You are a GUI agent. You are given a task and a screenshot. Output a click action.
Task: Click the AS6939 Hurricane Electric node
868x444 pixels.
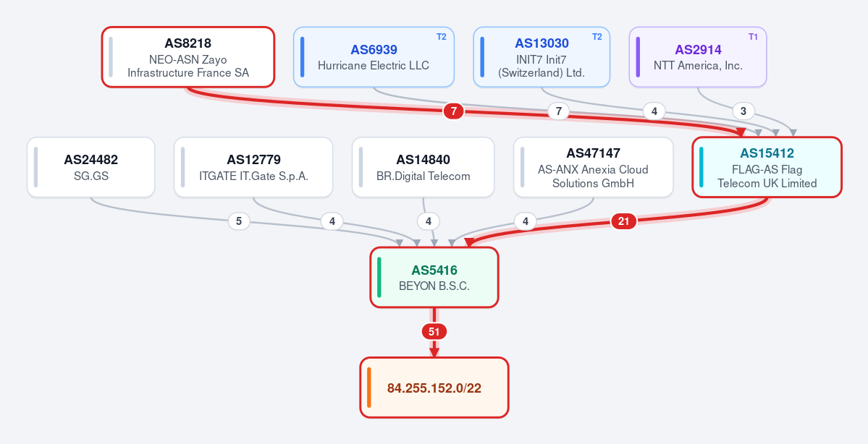click(x=374, y=57)
